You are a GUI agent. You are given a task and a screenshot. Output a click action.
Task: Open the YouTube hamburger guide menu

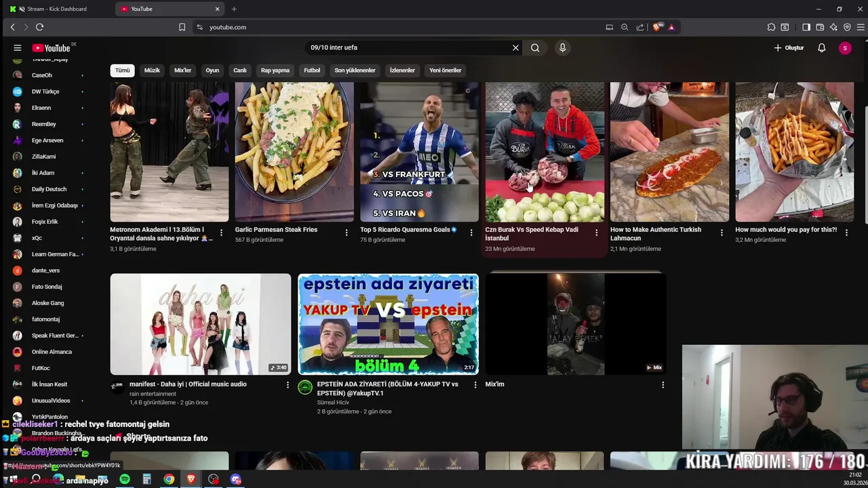click(x=18, y=47)
